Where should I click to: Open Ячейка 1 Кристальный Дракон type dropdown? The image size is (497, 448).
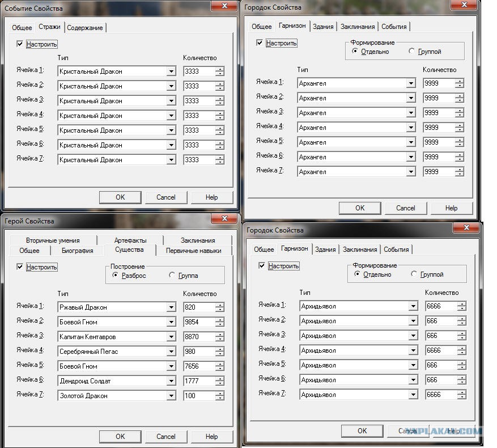point(171,71)
